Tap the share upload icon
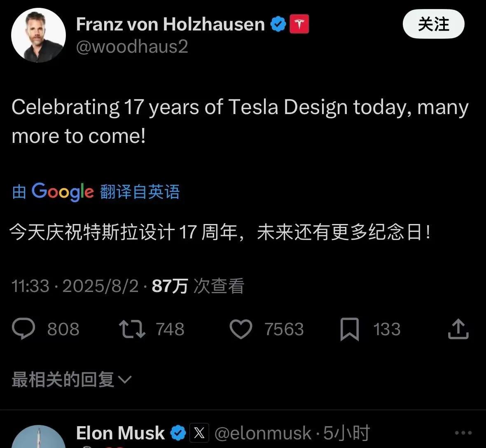486x448 pixels. click(x=458, y=329)
